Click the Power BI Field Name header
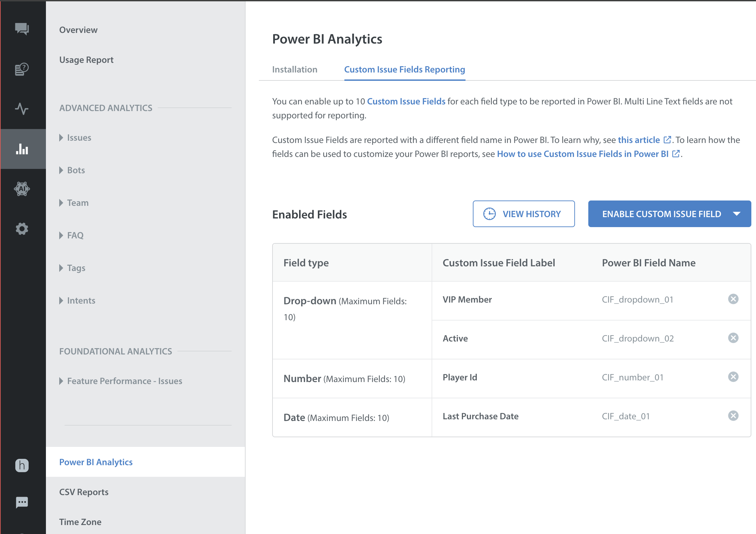 click(649, 263)
